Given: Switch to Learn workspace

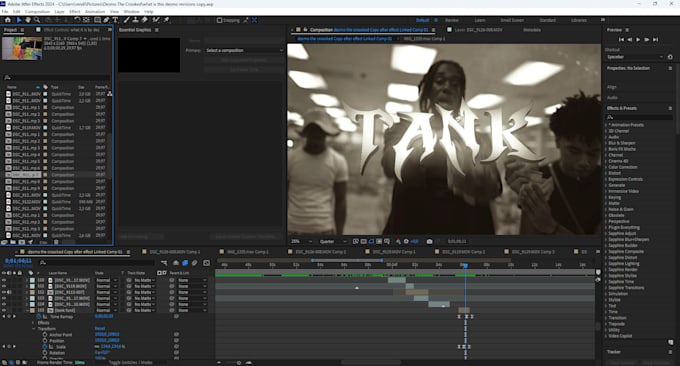Looking at the screenshot, I should (x=480, y=20).
